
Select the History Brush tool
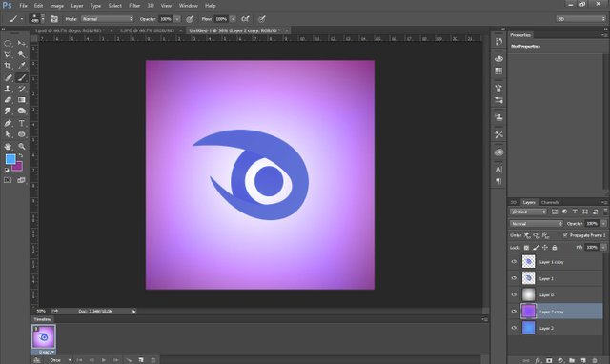click(21, 89)
